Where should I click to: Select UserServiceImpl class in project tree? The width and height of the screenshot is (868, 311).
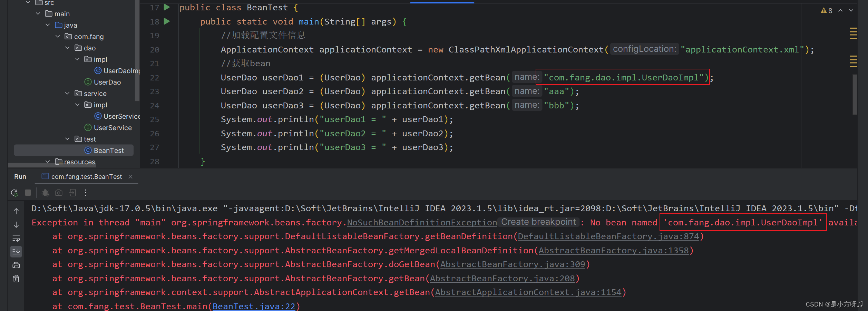pos(117,116)
